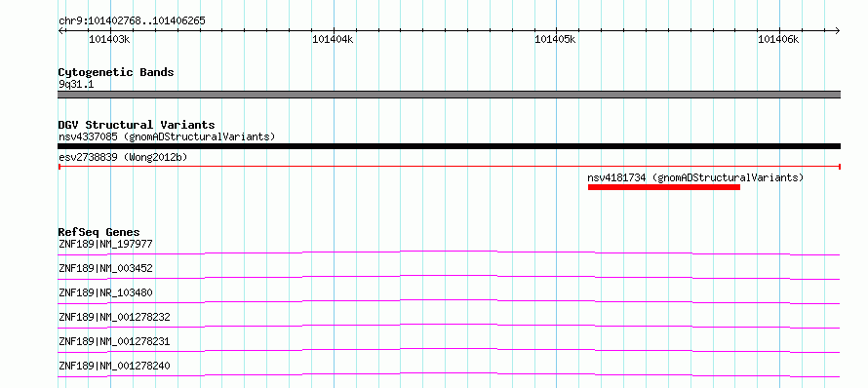
Task: Select the black nsv4337085 variant bar
Action: click(x=449, y=146)
